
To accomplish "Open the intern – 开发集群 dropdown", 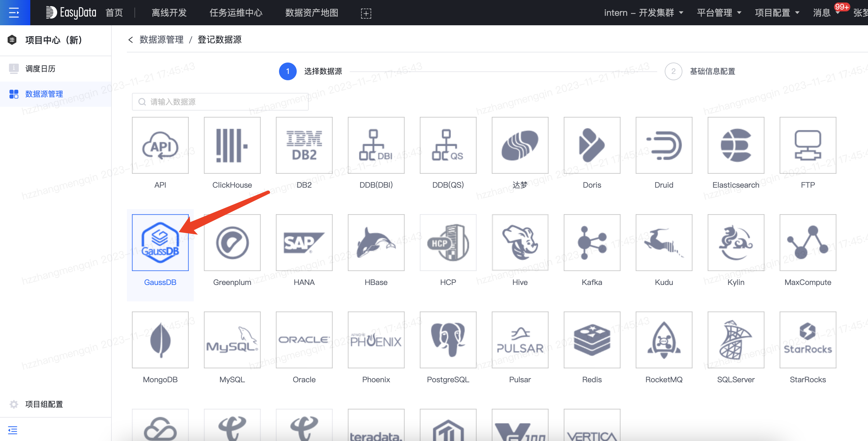I will click(x=644, y=13).
